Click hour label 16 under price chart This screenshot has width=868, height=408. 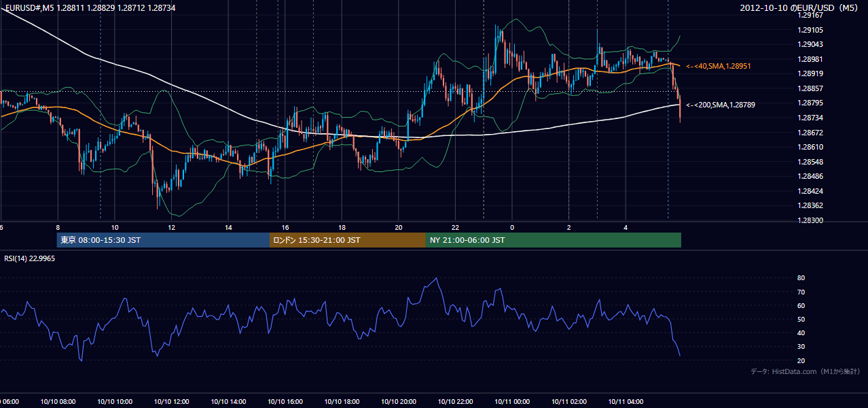pyautogui.click(x=285, y=227)
